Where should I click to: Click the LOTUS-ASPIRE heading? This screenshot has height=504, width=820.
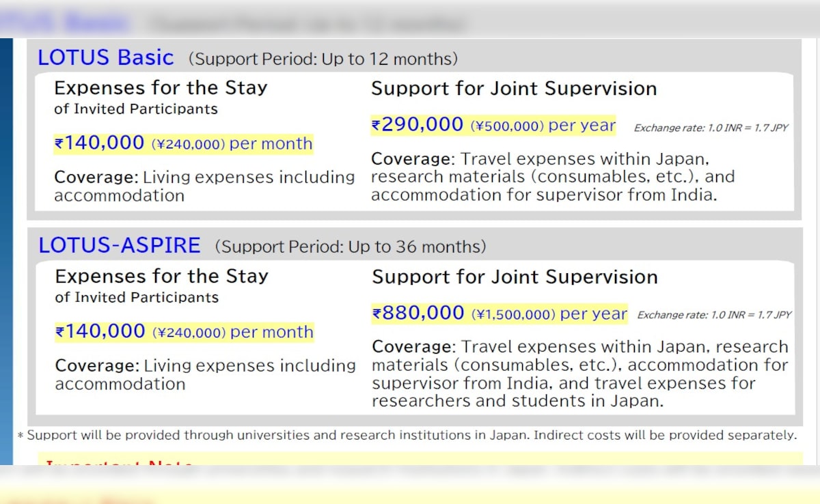coord(120,245)
